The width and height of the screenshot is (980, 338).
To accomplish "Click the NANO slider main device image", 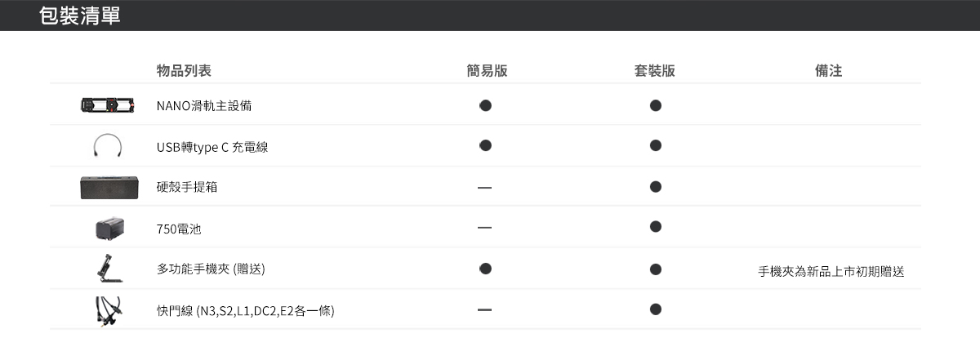I will (108, 105).
